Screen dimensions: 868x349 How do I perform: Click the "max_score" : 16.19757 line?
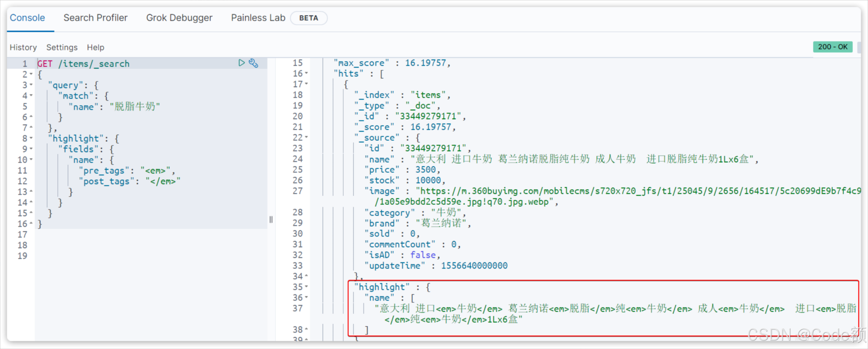pos(392,63)
